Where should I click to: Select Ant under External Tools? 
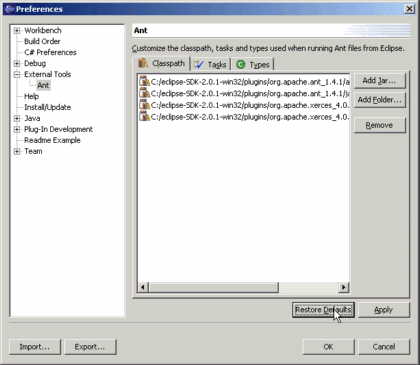tap(43, 85)
